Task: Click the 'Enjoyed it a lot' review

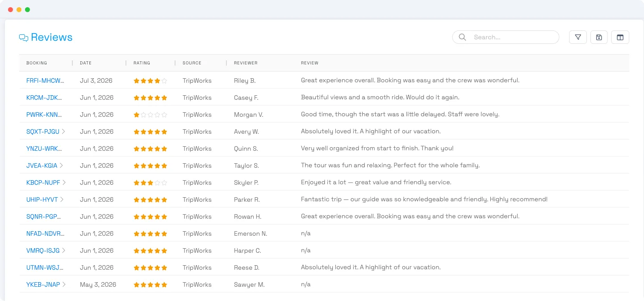Action: point(376,182)
